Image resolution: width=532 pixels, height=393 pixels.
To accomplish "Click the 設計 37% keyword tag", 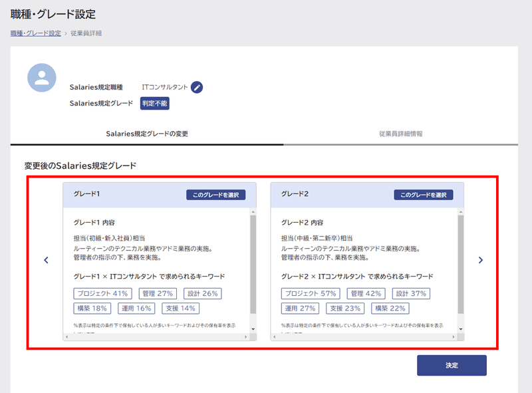I will pos(411,293).
